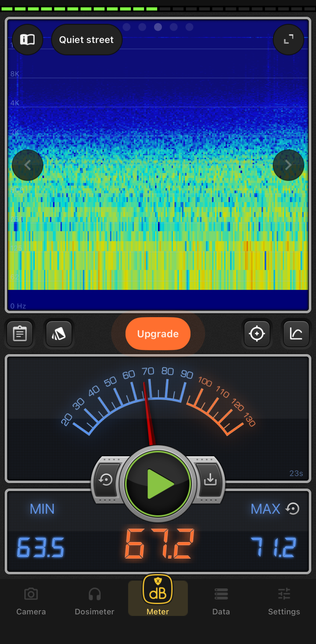Open the Data tab

point(221,600)
